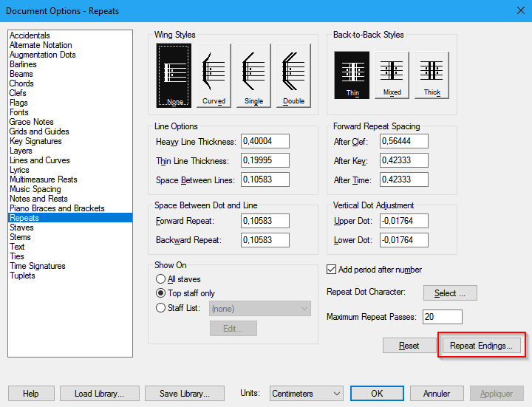Click the Load Library button

coord(98,394)
